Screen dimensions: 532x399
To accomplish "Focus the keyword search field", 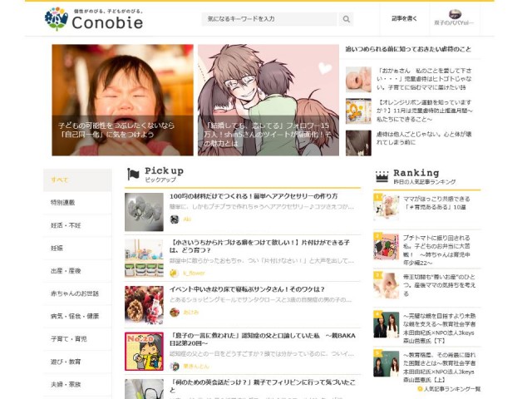I will click(x=269, y=19).
